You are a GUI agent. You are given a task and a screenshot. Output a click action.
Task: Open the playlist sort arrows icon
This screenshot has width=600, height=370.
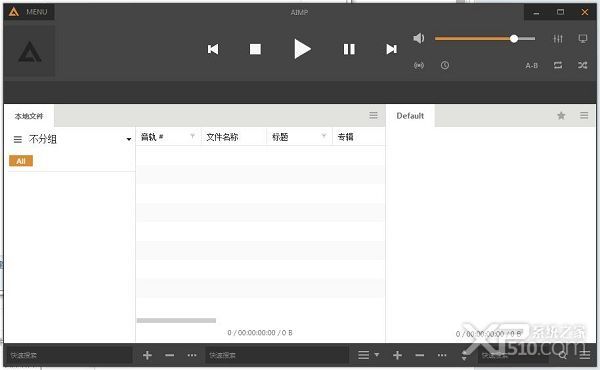464,355
